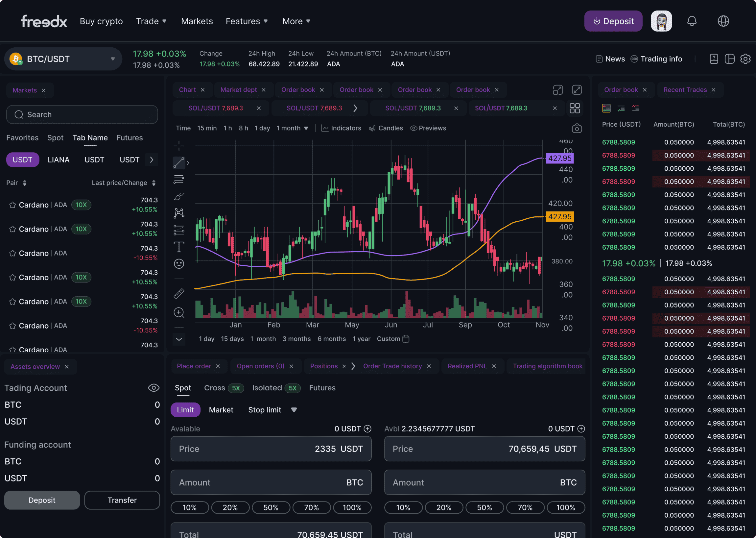
Task: Show buy orders only view
Action: click(621, 108)
